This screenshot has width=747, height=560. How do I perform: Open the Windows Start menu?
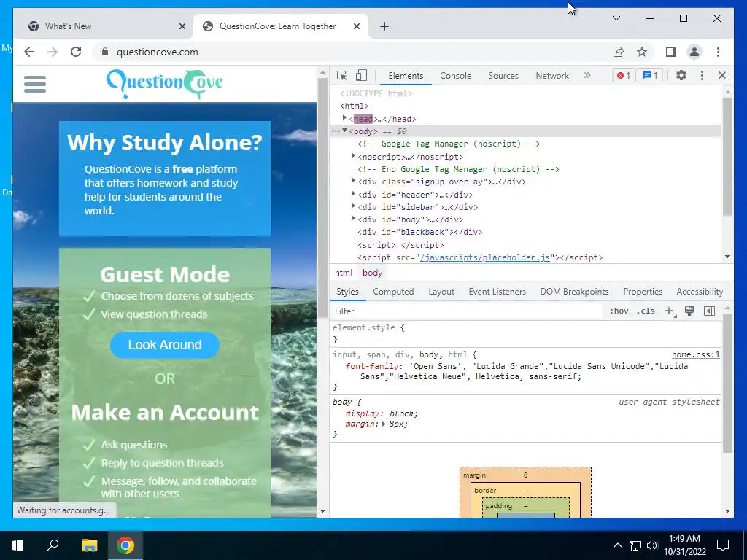click(x=18, y=545)
